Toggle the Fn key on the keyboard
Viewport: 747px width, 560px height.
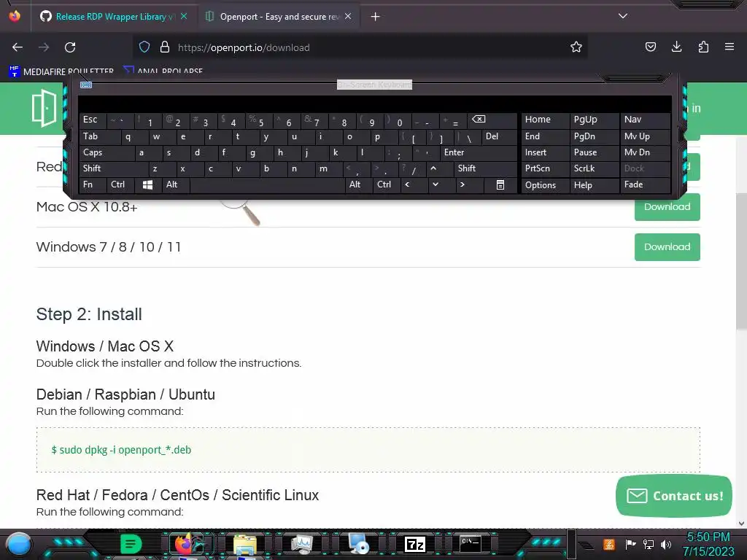pos(93,184)
